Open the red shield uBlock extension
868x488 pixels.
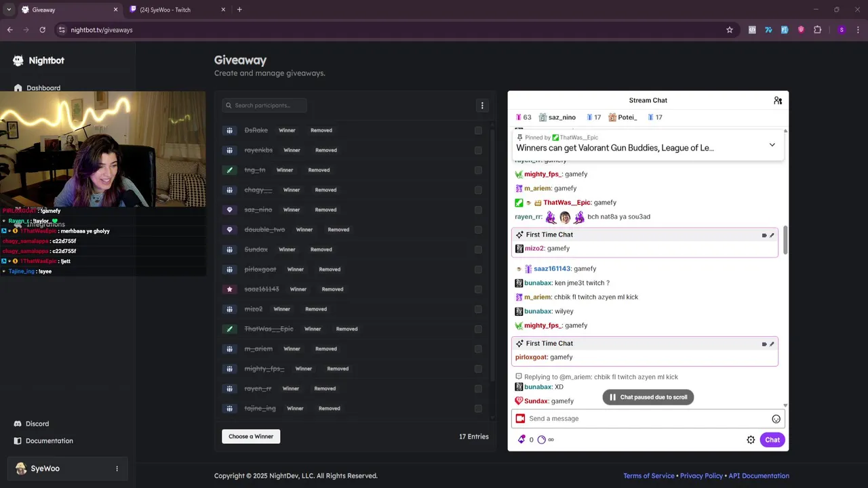pos(801,30)
